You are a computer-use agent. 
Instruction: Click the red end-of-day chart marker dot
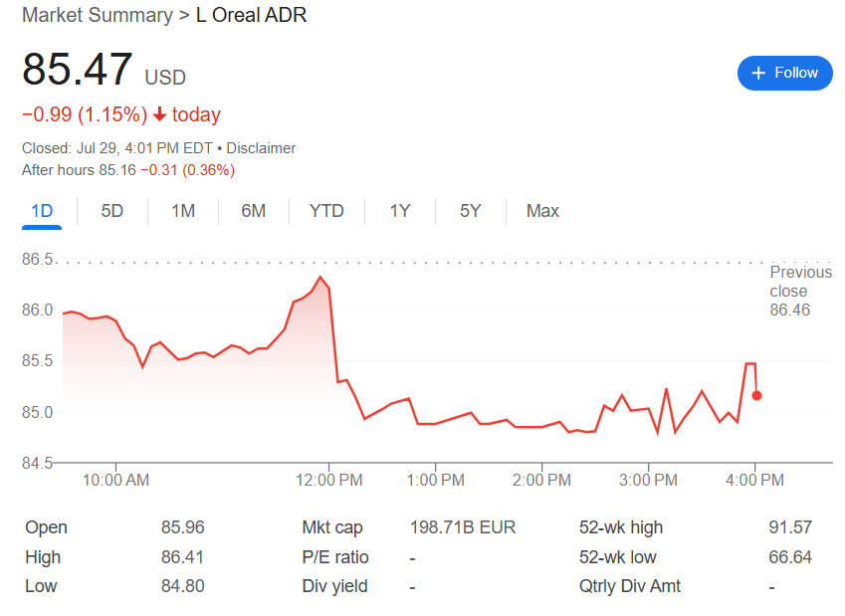click(757, 395)
